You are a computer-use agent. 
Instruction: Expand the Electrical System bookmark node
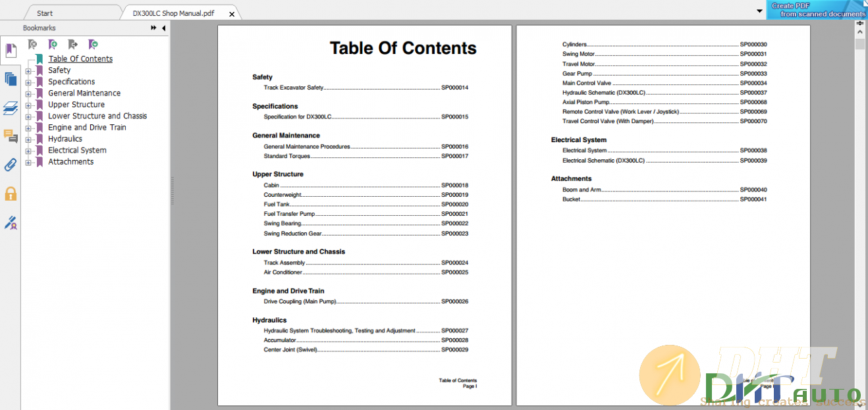click(x=28, y=151)
